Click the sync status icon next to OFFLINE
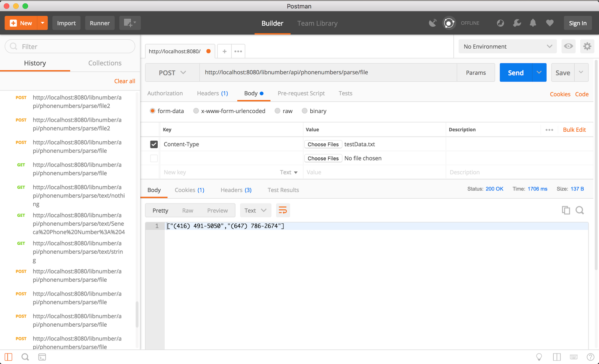The height and width of the screenshot is (364, 599). pyautogui.click(x=449, y=23)
